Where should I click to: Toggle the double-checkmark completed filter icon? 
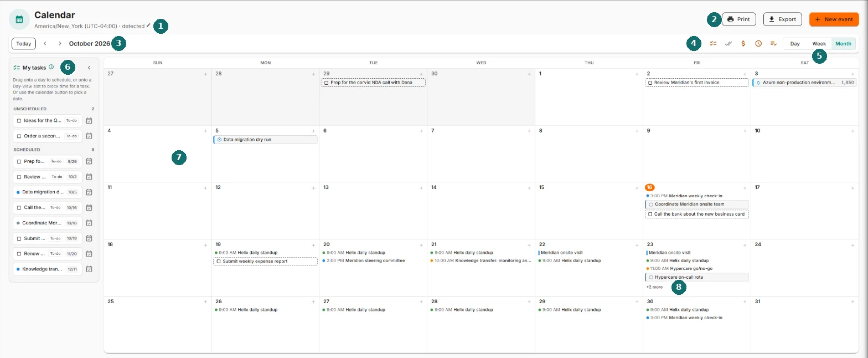728,43
